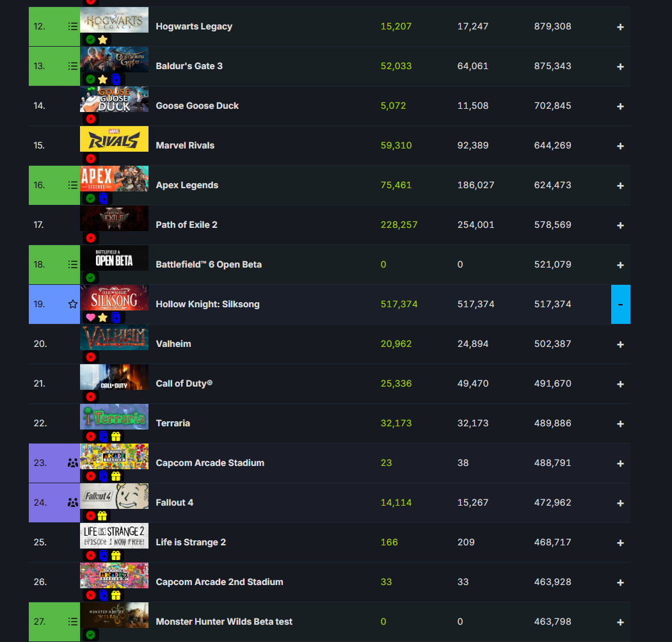Viewport: 672px width, 642px height.
Task: Open the Call of Duty® game link
Action: [184, 383]
